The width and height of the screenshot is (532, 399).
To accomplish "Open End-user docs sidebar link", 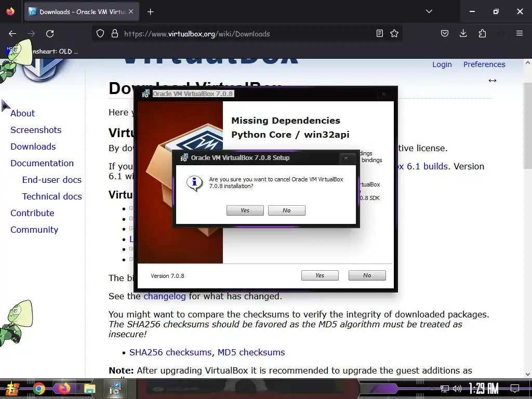I will [52, 180].
